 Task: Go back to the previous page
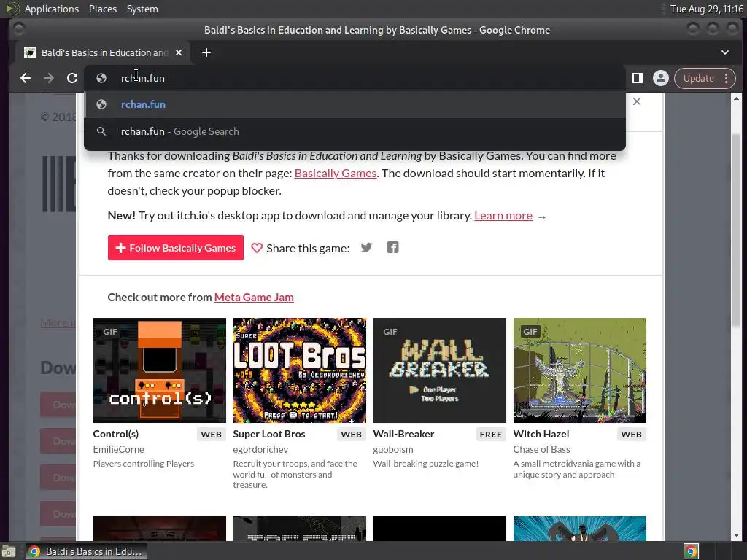(26, 78)
